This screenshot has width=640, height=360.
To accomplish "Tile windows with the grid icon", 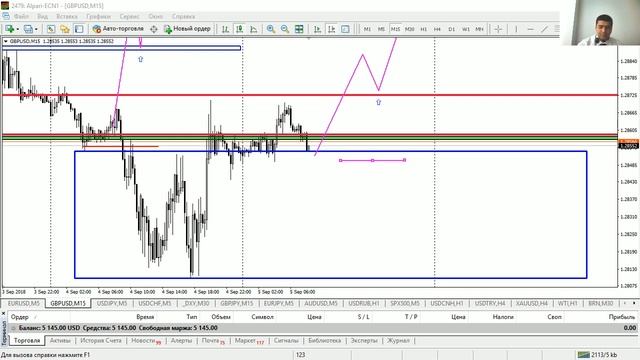I will click(x=299, y=29).
